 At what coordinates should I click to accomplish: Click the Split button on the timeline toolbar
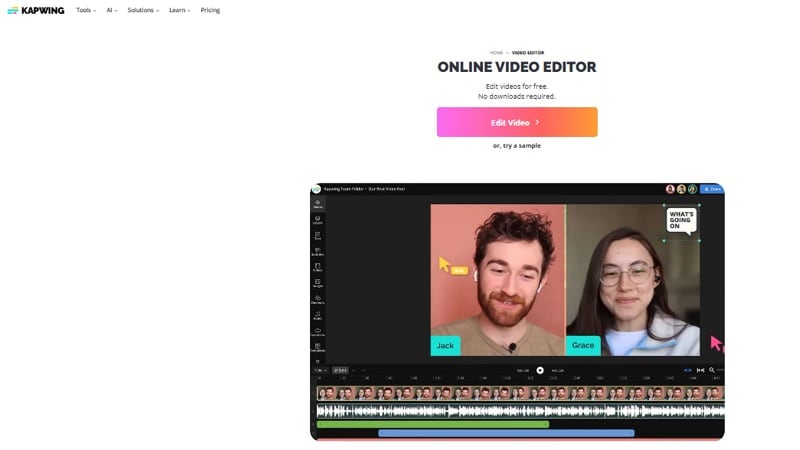(340, 370)
